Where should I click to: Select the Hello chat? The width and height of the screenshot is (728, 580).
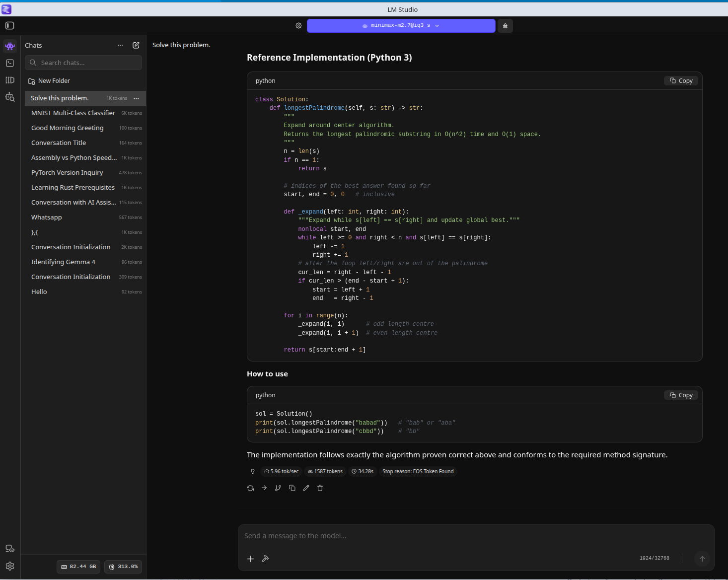click(x=85, y=292)
